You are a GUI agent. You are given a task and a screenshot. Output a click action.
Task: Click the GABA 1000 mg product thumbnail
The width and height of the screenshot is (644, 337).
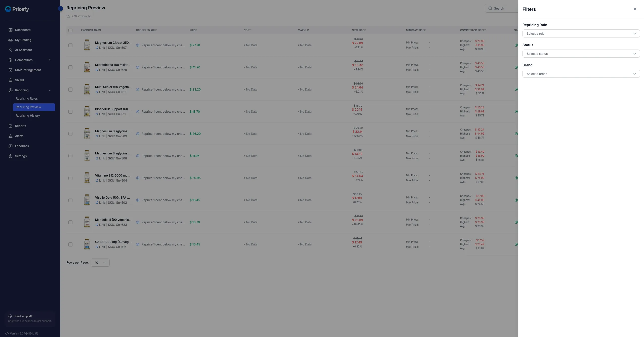pyautogui.click(x=87, y=244)
